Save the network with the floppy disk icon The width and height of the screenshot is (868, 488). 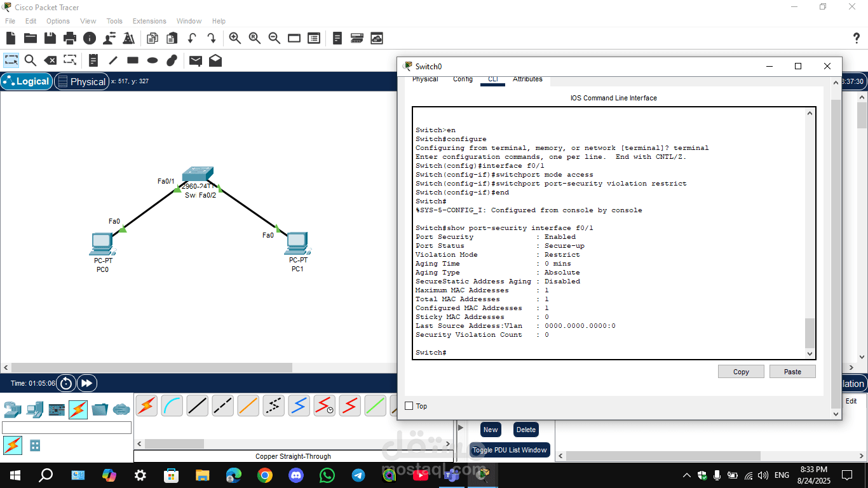point(50,38)
